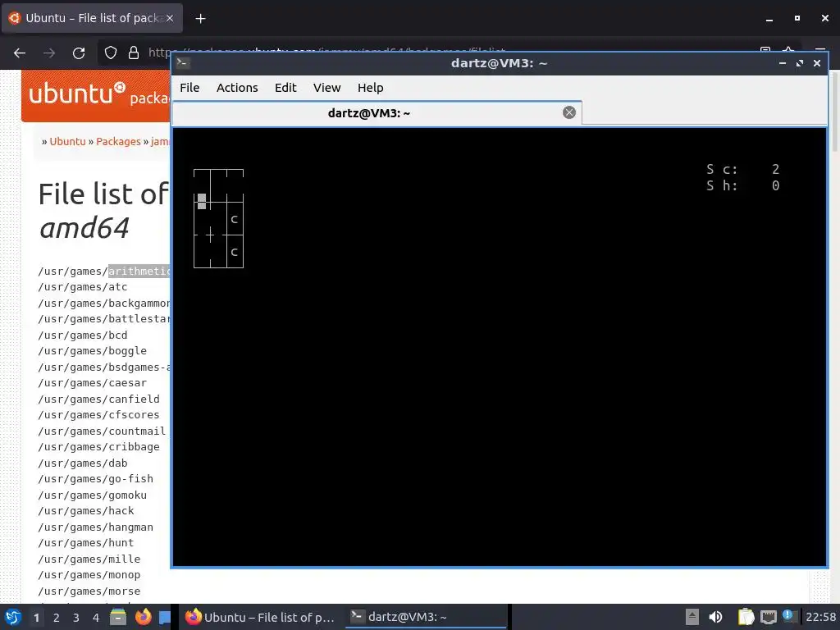
Task: Open the terminal Help menu
Action: point(370,88)
